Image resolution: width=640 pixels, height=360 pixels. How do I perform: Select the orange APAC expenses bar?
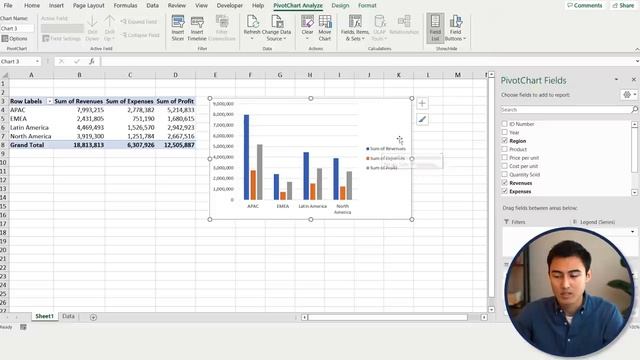click(253, 185)
